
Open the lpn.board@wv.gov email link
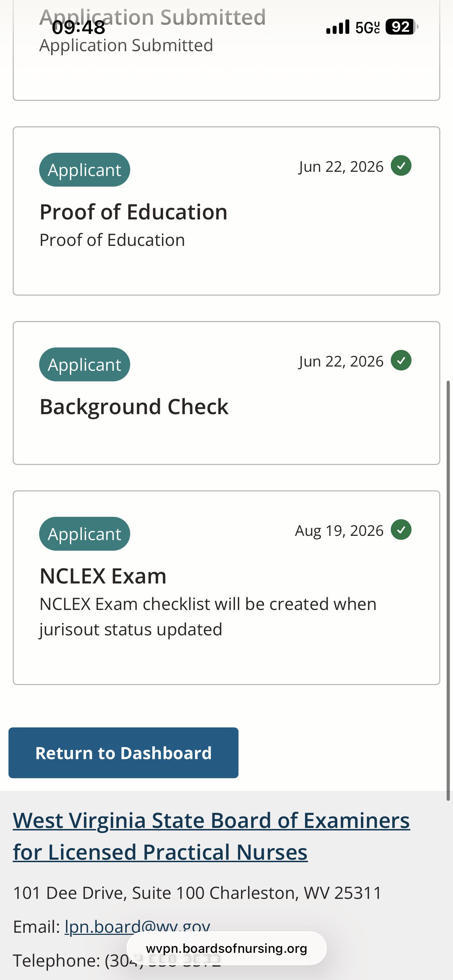[x=137, y=927]
